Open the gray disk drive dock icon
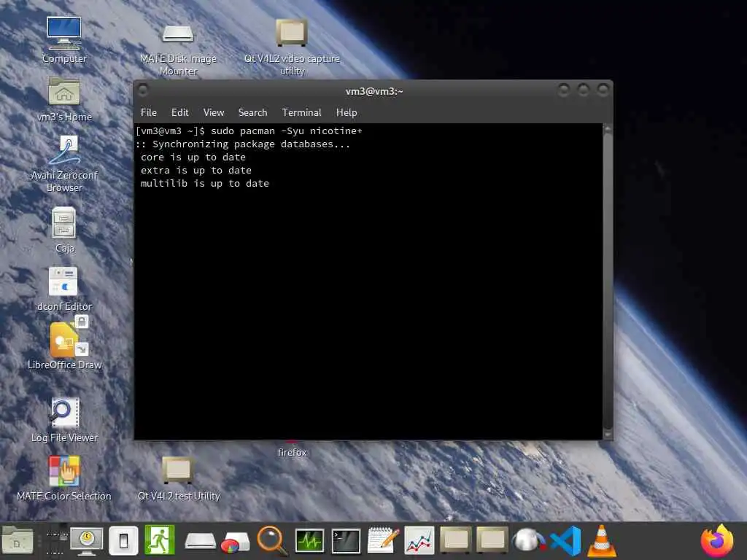This screenshot has width=747, height=560. coord(200,541)
